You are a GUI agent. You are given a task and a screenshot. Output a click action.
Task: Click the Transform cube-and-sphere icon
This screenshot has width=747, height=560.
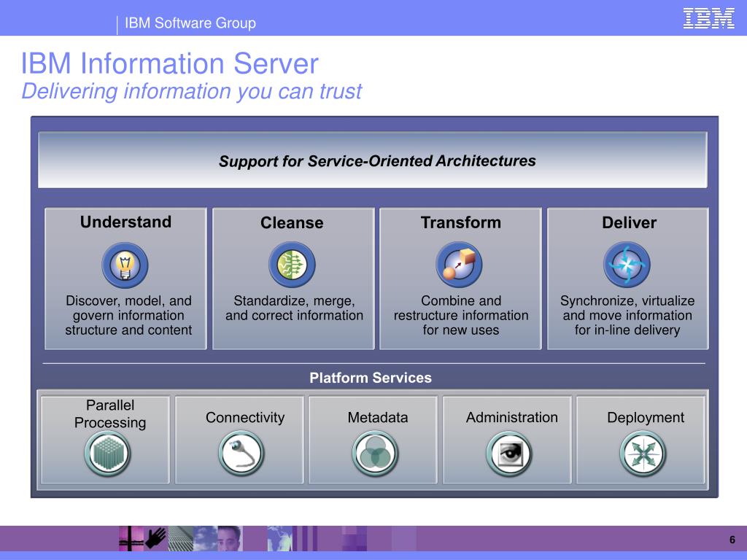[460, 264]
